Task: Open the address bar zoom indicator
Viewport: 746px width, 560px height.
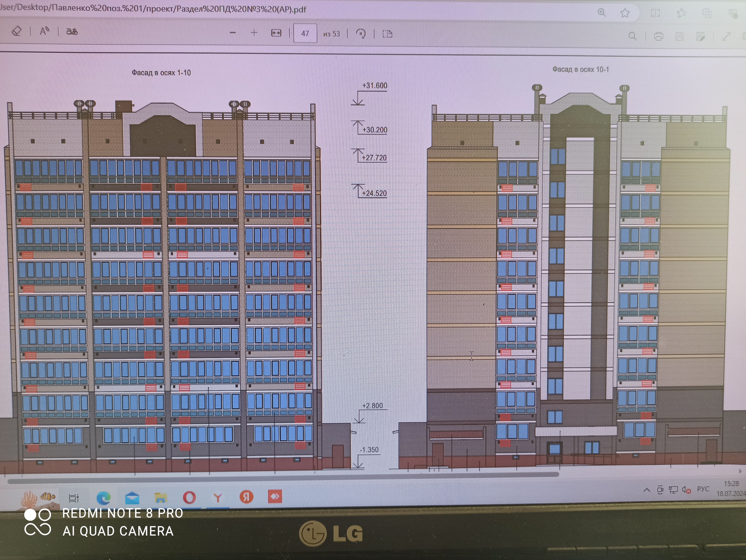Action: [x=602, y=12]
